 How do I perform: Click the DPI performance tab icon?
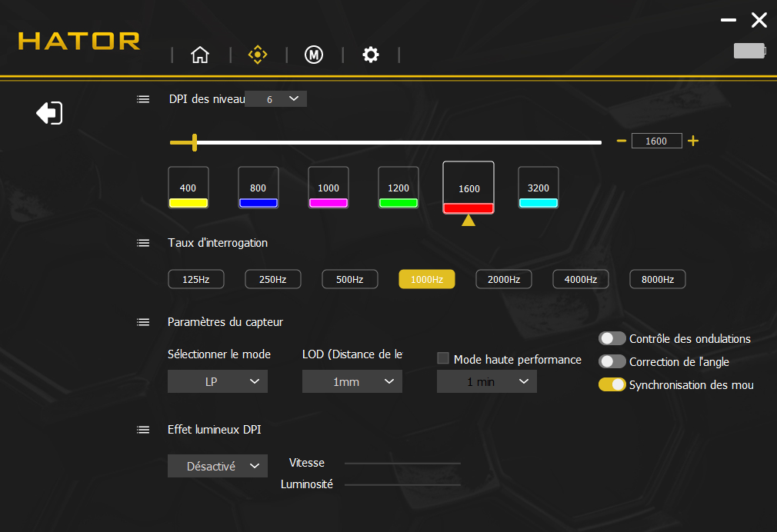click(257, 55)
